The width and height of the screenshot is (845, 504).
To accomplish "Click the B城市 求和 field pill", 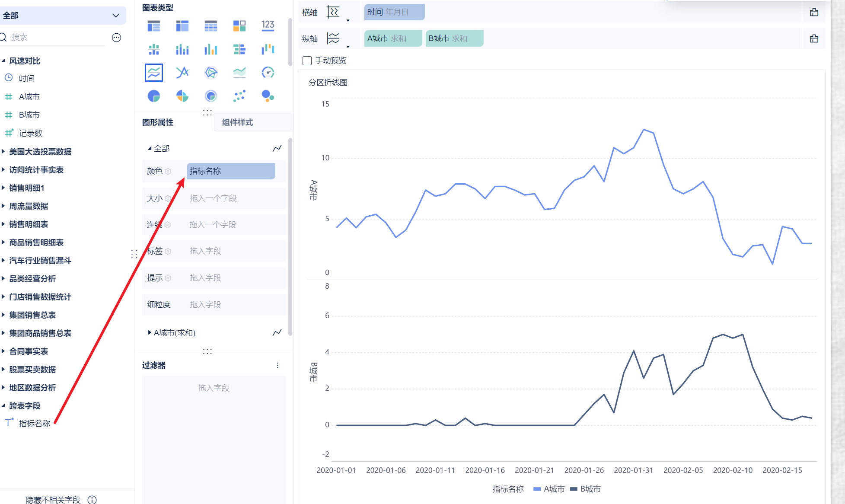I will [454, 38].
